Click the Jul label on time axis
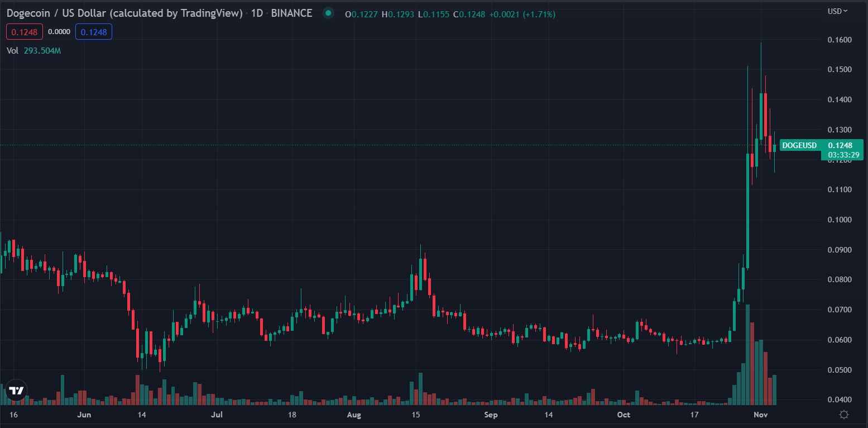Image resolution: width=868 pixels, height=428 pixels. tap(217, 415)
